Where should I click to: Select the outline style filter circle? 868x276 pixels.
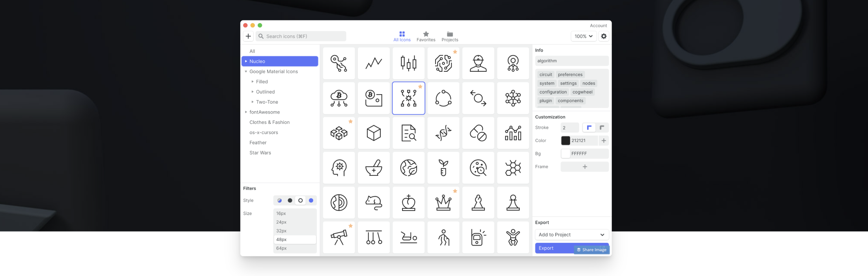point(301,201)
